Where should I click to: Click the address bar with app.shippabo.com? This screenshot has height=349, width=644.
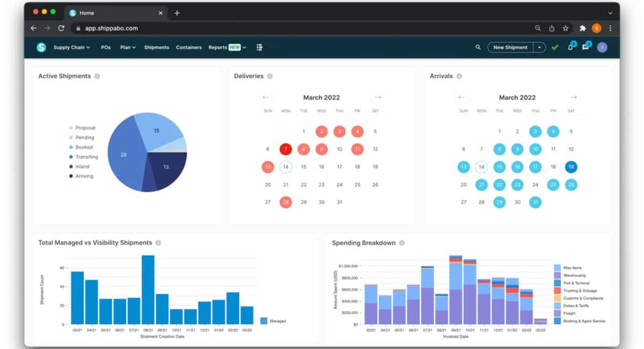pos(301,28)
